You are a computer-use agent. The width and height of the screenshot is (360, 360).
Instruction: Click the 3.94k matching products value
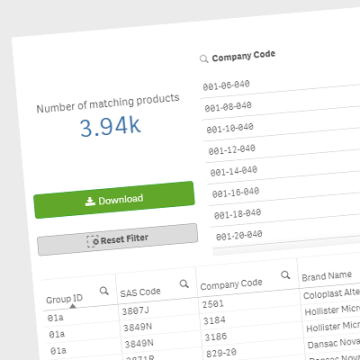[x=110, y=127]
